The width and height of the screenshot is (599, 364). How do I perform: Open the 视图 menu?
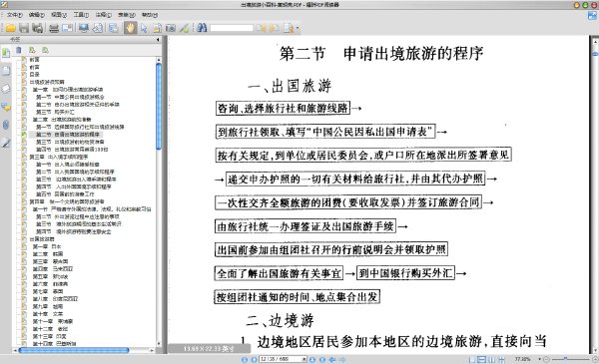(59, 15)
